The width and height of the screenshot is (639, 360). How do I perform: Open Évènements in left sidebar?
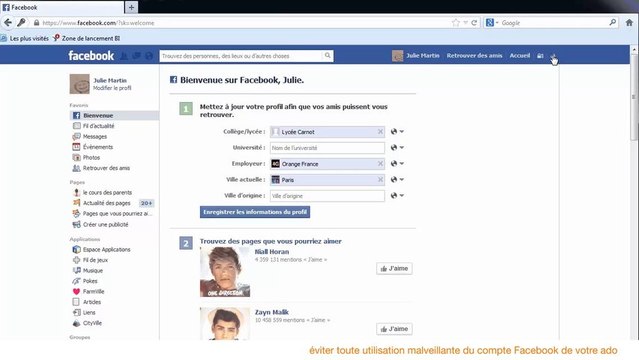coord(98,147)
